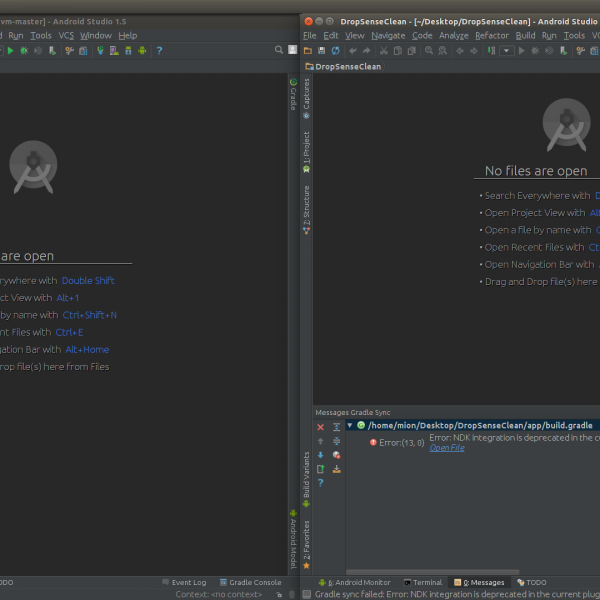Open 2: Favorites side panel tab
The height and width of the screenshot is (600, 600).
pyautogui.click(x=307, y=544)
